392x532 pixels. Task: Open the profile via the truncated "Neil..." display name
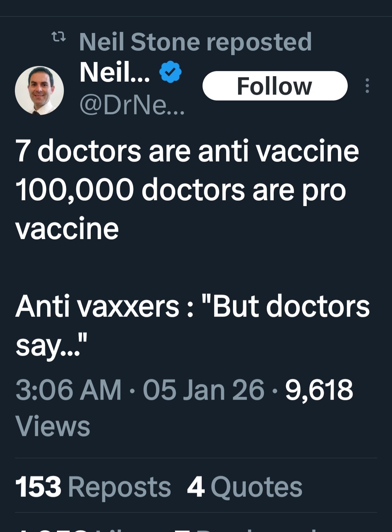point(114,72)
